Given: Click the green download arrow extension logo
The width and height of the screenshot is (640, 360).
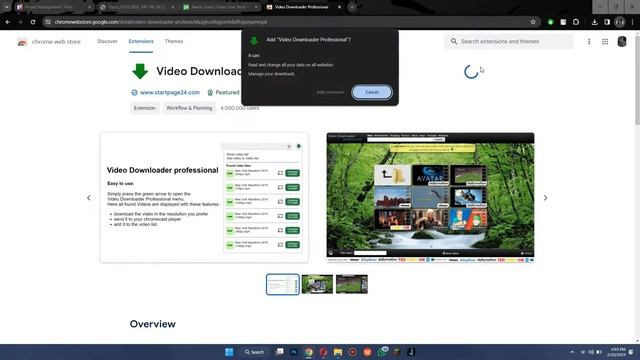Looking at the screenshot, I should tap(140, 71).
